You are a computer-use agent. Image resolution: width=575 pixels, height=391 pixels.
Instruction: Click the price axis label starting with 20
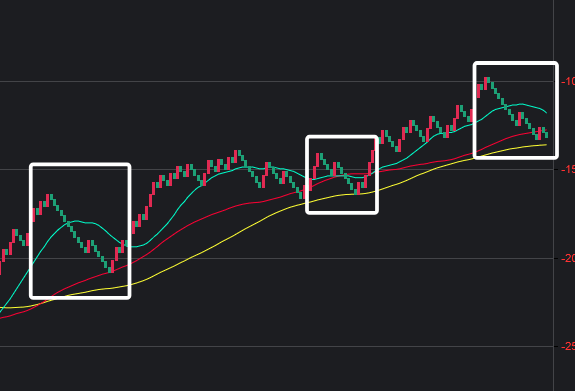568,258
